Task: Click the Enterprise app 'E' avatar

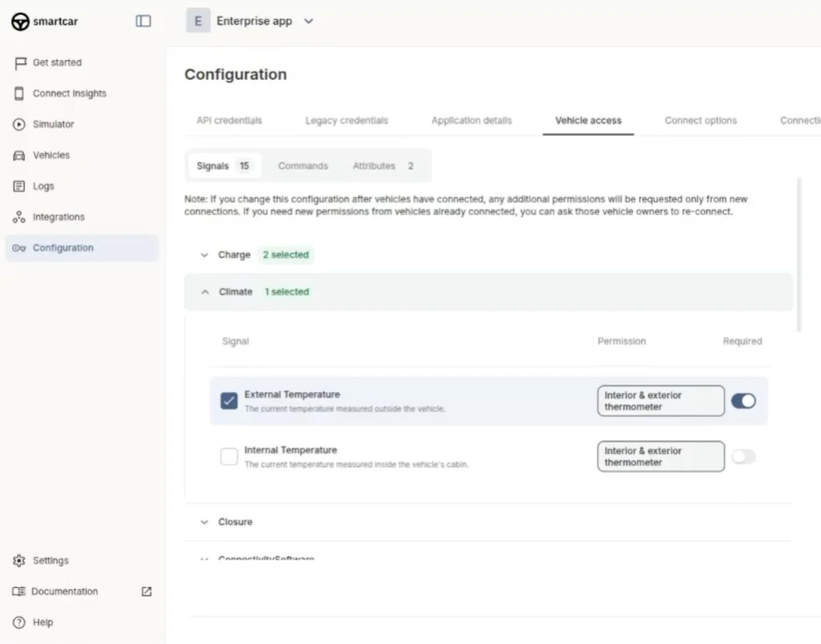Action: (198, 21)
